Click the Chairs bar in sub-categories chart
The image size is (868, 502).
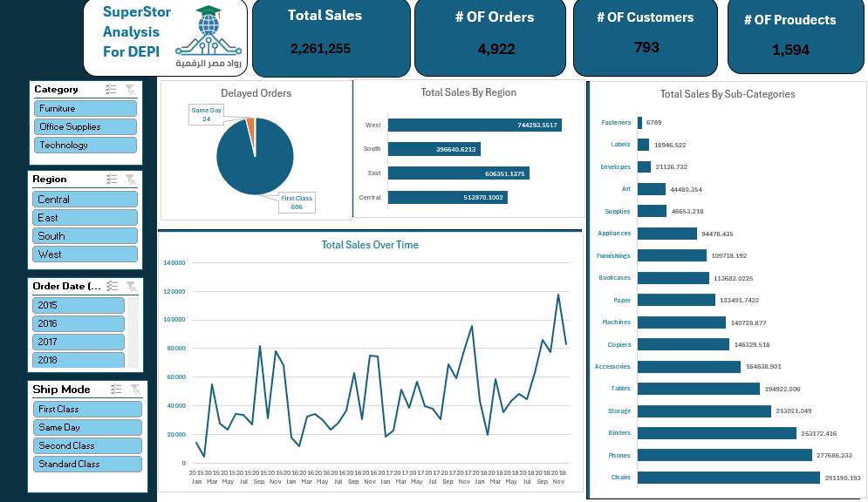point(728,477)
